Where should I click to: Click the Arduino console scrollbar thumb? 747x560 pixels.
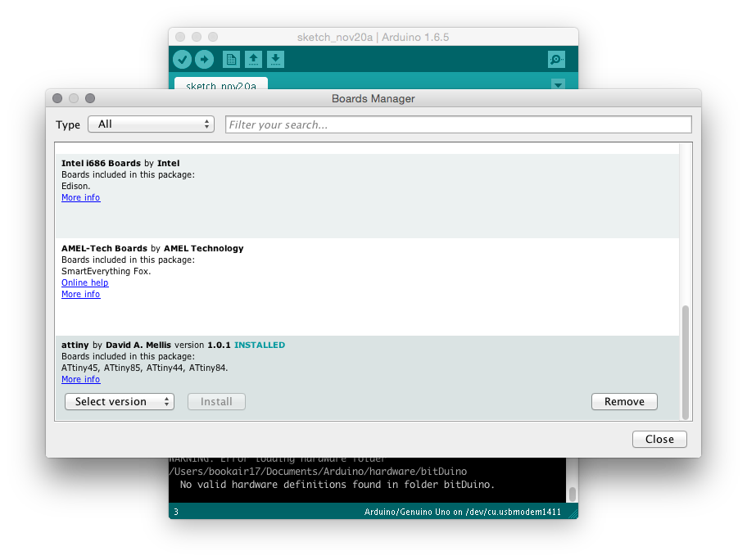[x=573, y=494]
